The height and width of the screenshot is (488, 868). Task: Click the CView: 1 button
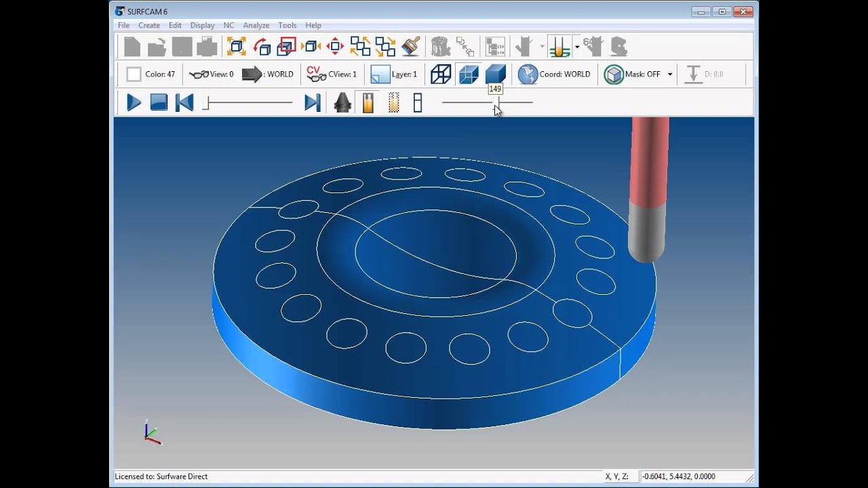[x=332, y=75]
